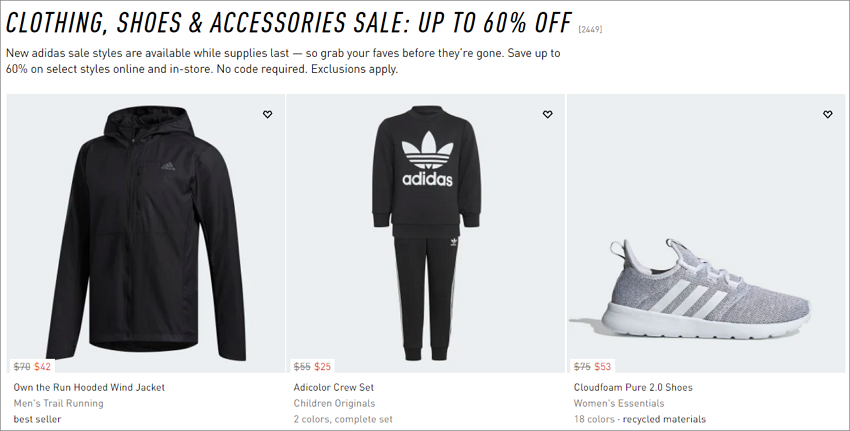Select the Men's Trail Running category label
850x431 pixels.
click(x=59, y=403)
